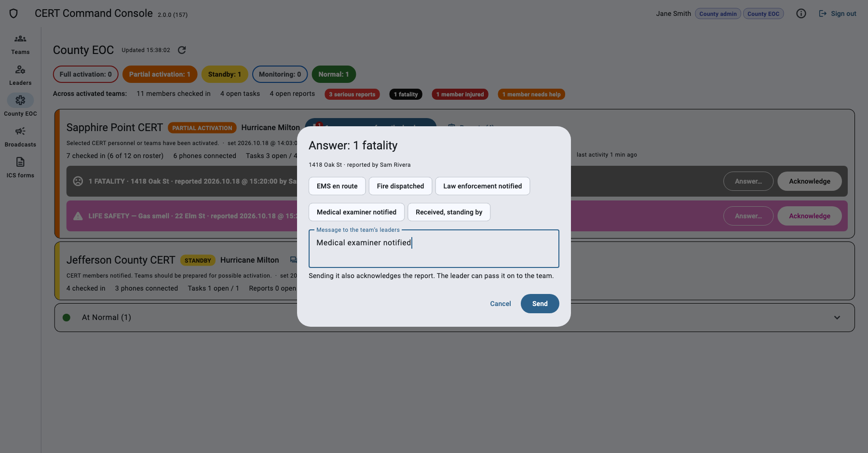Open the Broadcasts sidebar section
The height and width of the screenshot is (453, 868).
coord(20,137)
